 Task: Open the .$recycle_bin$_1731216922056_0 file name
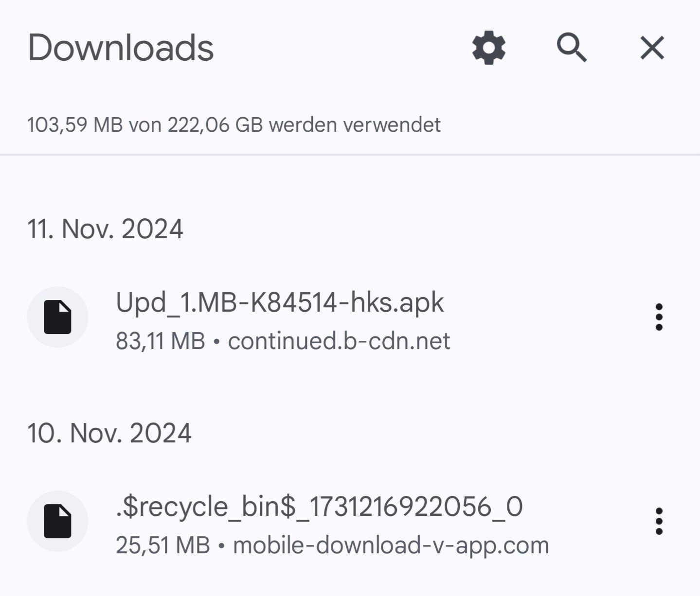(319, 507)
